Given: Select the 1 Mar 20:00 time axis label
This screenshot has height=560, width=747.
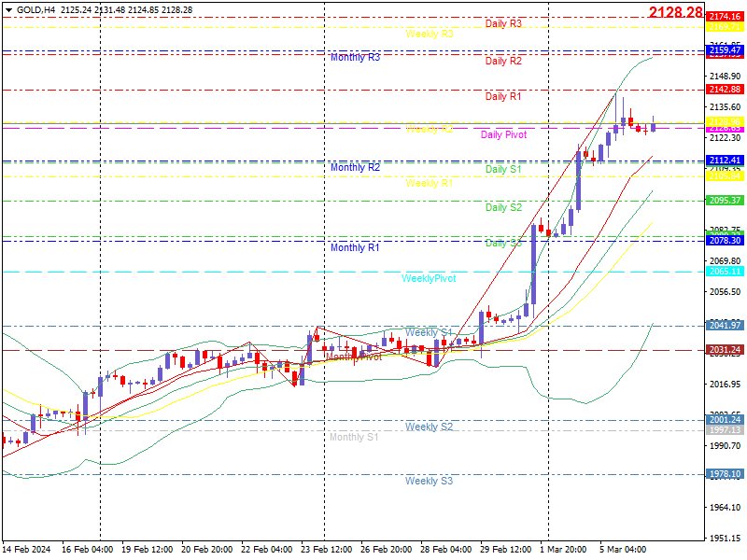Looking at the screenshot, I should 564,550.
